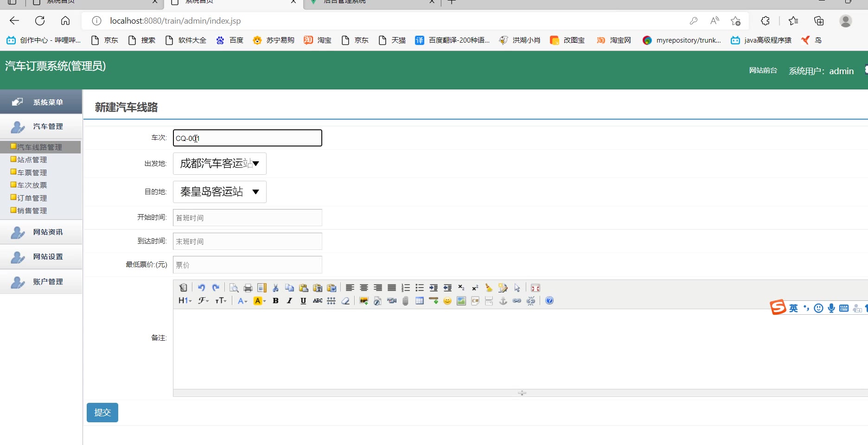This screenshot has height=445, width=868.
Task: Toggle underline formatting
Action: [x=304, y=301]
